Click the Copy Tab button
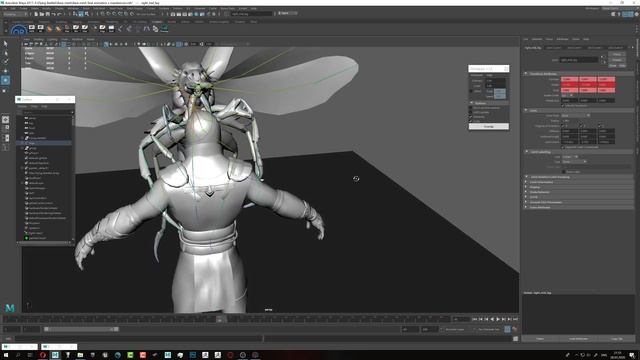The height and width of the screenshot is (360, 640). (x=617, y=339)
